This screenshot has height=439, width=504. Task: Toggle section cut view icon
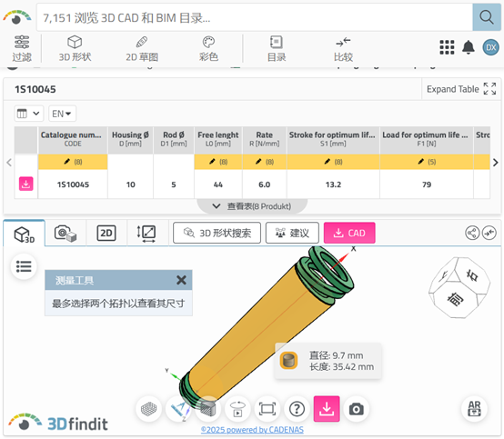208,409
